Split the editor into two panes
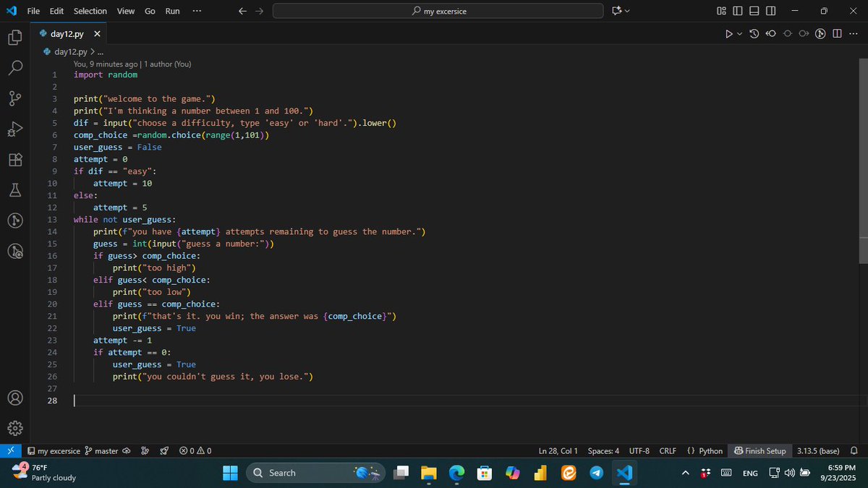Image resolution: width=868 pixels, height=488 pixels. (x=837, y=33)
